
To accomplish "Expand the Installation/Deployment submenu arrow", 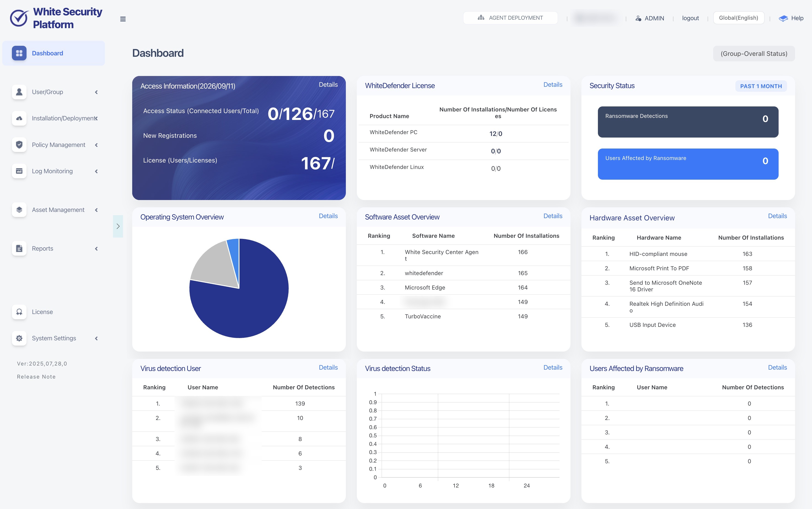I will click(x=97, y=118).
